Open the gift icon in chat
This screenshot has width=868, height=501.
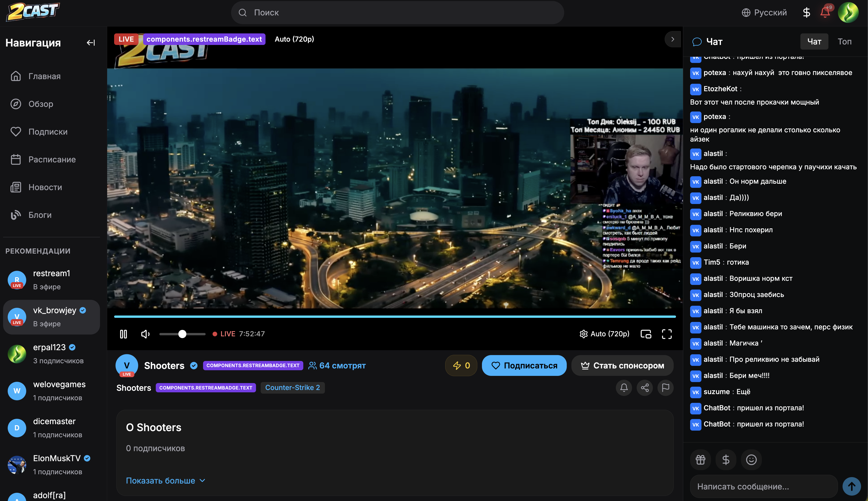pyautogui.click(x=700, y=460)
